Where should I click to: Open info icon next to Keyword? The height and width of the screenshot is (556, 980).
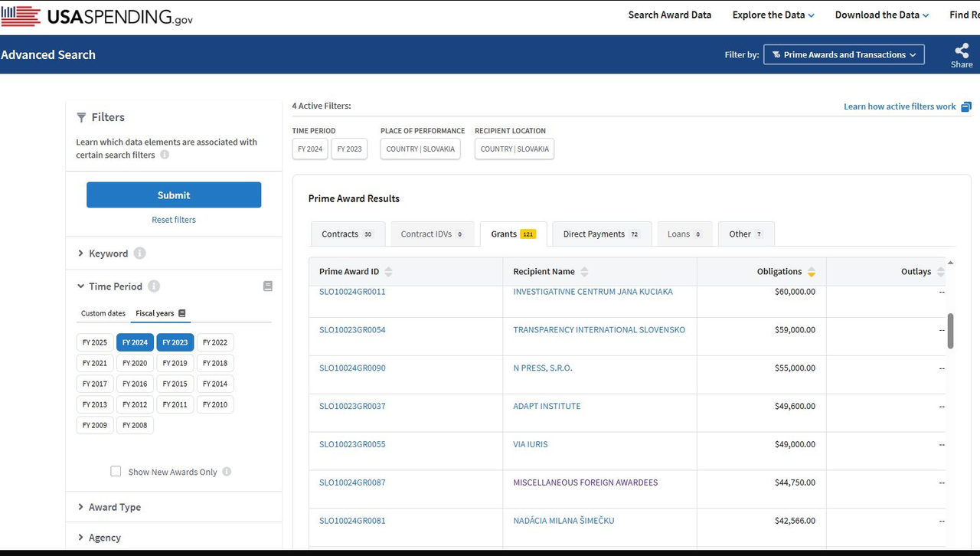pos(139,253)
